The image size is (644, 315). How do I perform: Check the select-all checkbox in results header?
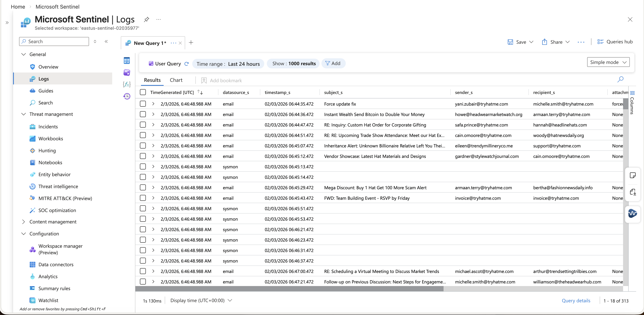click(x=143, y=92)
